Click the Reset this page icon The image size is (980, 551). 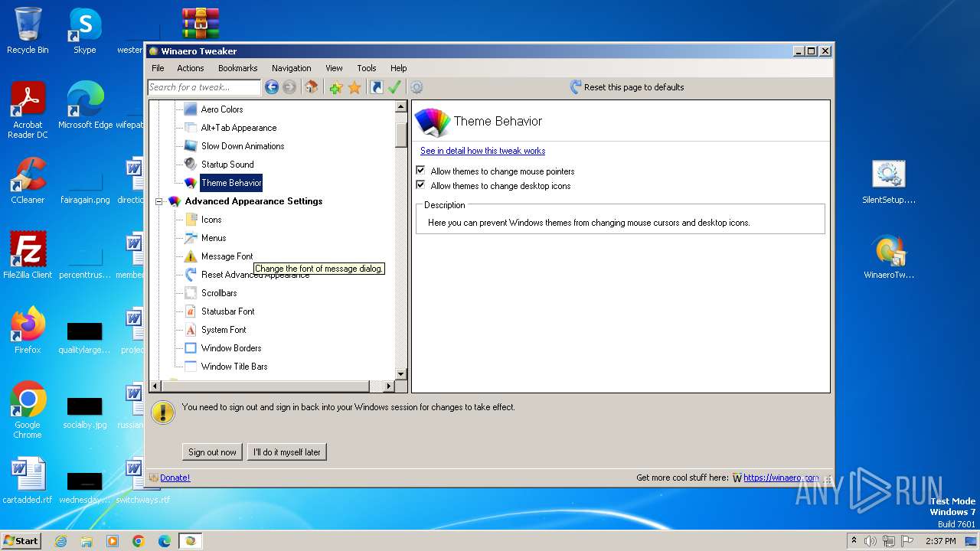coord(576,87)
